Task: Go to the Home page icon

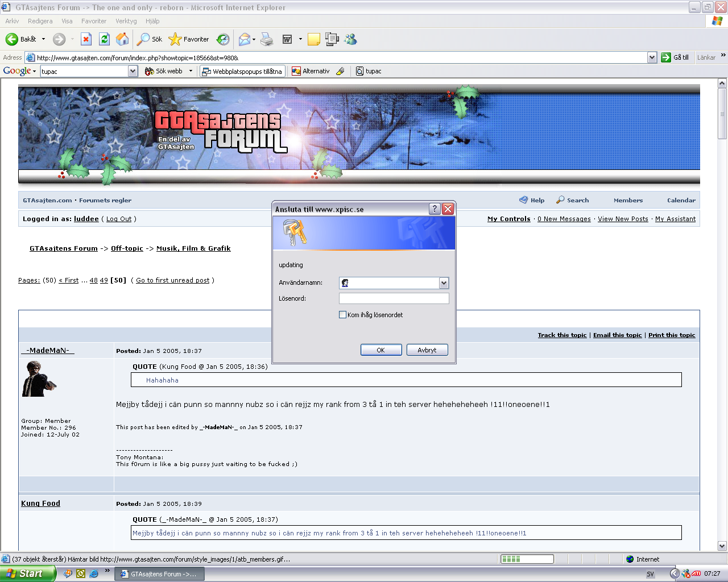Action: coord(122,39)
